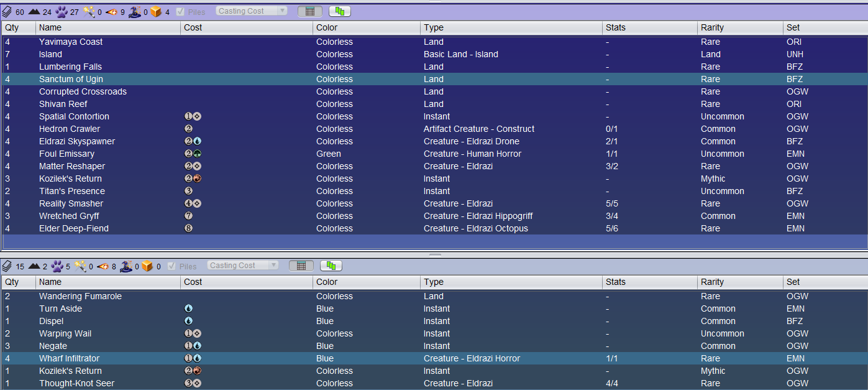The height and width of the screenshot is (390, 868).
Task: Click the mana cost symbols of Spatial Contortion
Action: [x=193, y=116]
